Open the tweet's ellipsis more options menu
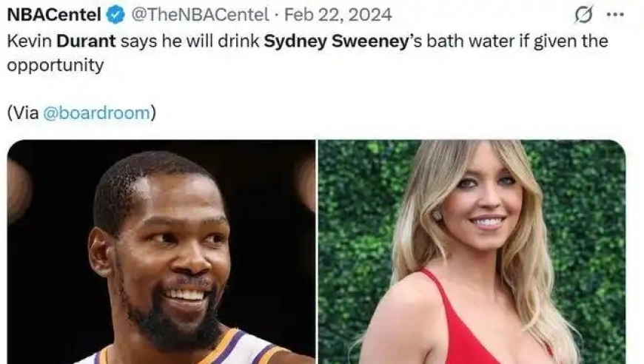Image resolution: width=644 pixels, height=364 pixels. [615, 15]
